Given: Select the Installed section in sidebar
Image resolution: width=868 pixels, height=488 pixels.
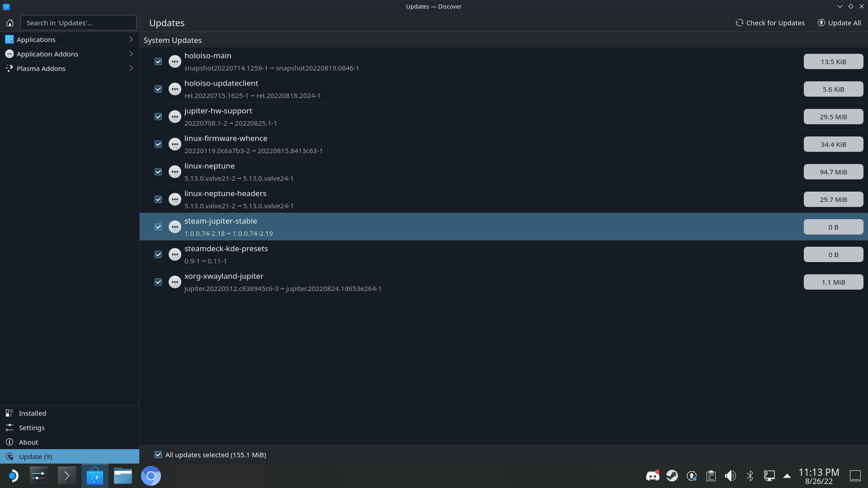Looking at the screenshot, I should tap(32, 413).
